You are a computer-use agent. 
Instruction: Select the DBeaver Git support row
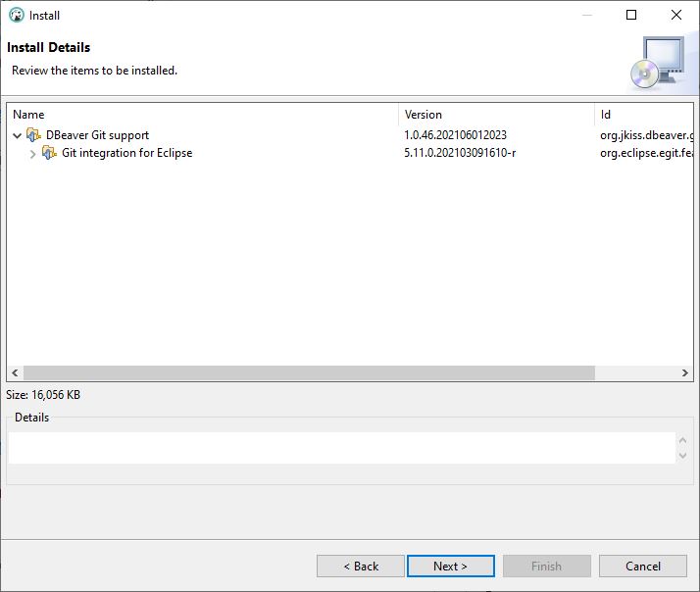point(350,135)
